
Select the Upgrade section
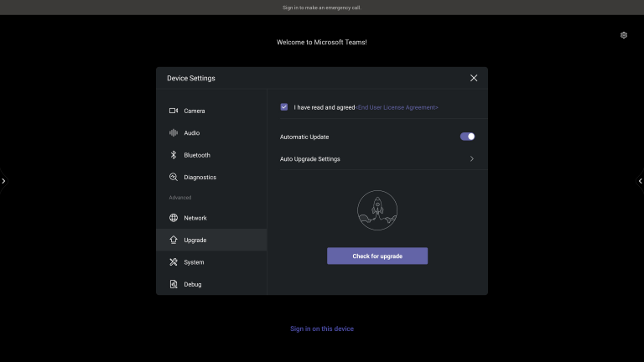tap(211, 240)
